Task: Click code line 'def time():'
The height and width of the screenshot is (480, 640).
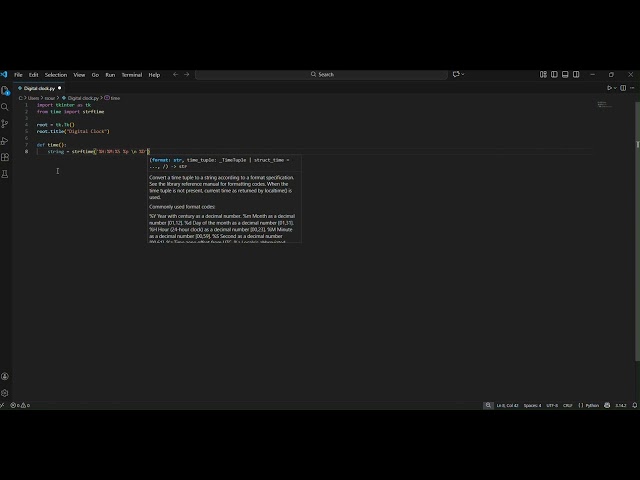Action: (51, 144)
